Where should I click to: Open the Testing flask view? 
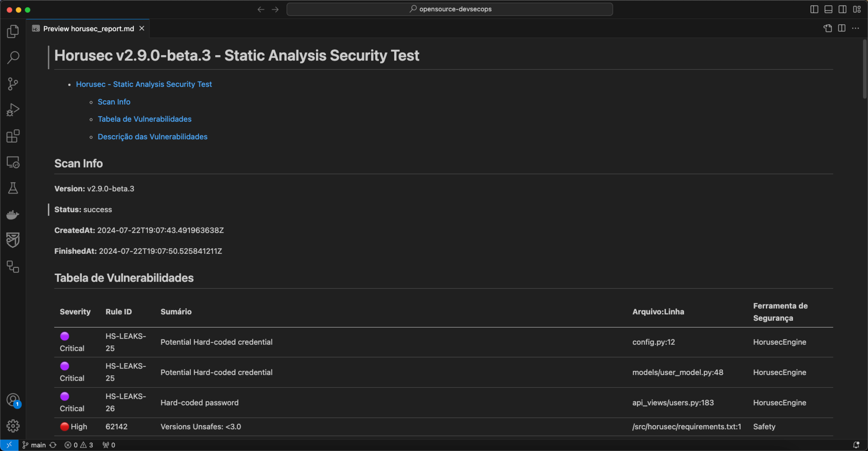point(13,188)
